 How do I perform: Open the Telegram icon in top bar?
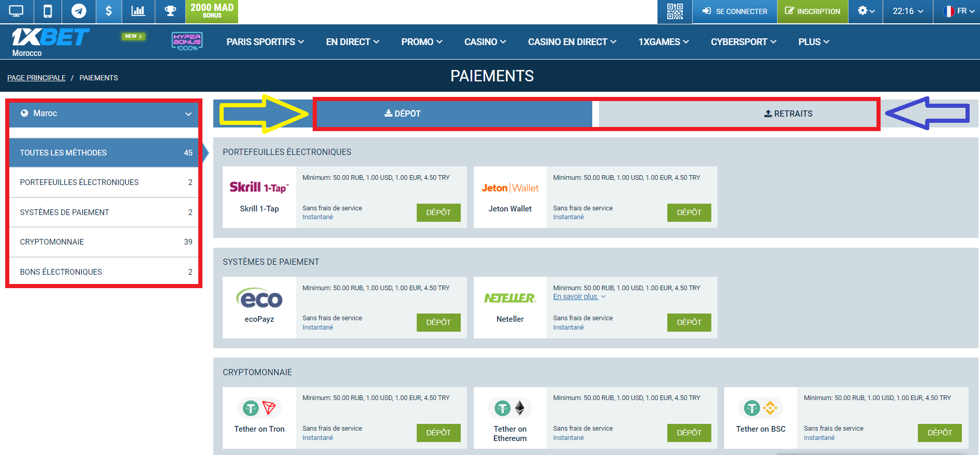79,11
